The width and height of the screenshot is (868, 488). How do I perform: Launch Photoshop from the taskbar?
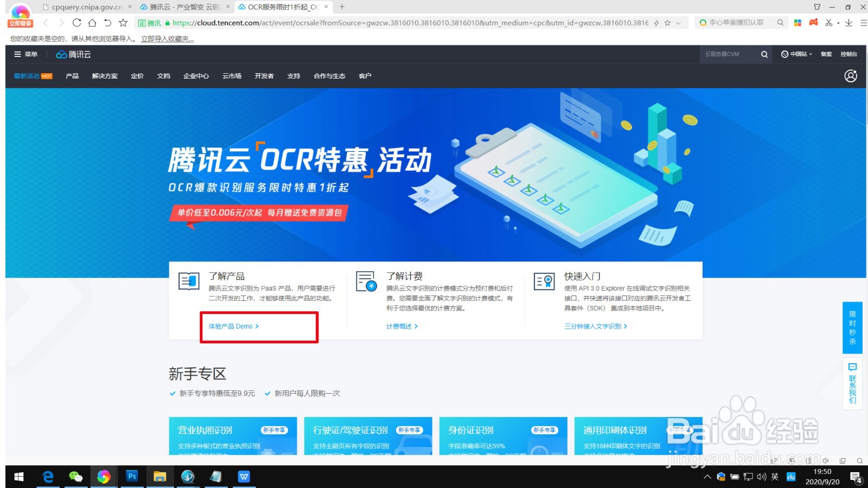tap(132, 477)
